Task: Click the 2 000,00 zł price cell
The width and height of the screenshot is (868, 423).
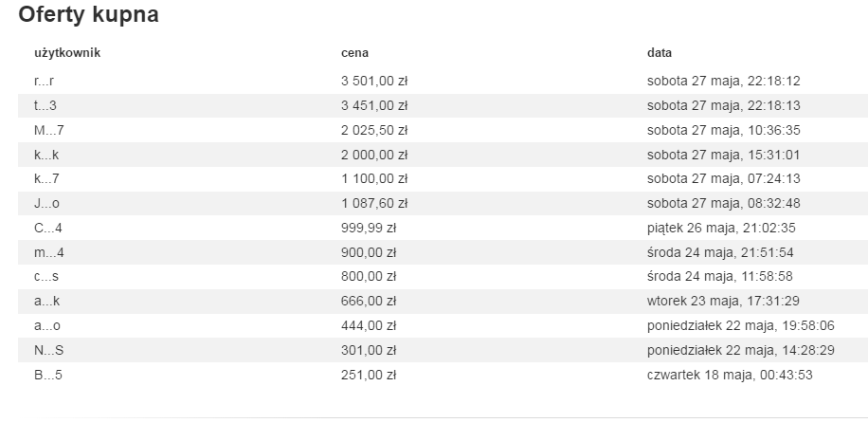Action: [x=373, y=154]
